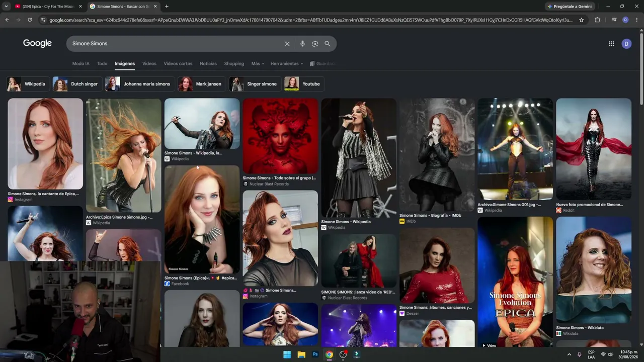Image resolution: width=644 pixels, height=362 pixels.
Task: Reload the page in Chrome
Action: [30, 20]
